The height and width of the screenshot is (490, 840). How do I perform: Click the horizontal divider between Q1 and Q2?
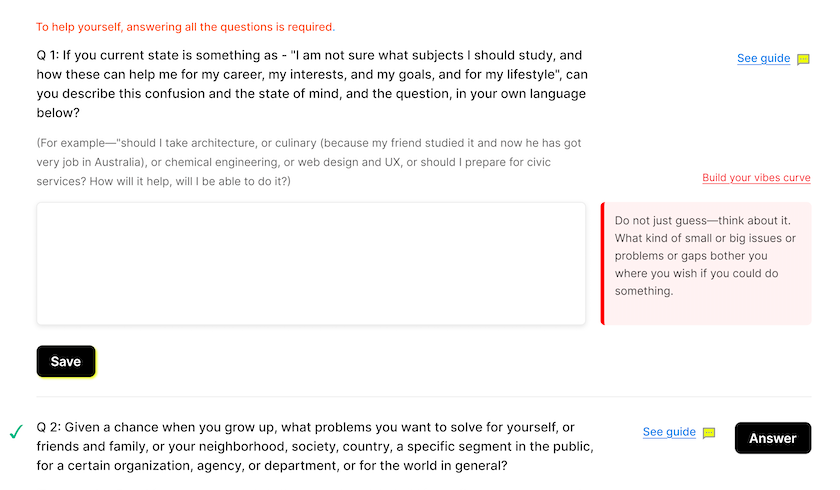pos(424,397)
